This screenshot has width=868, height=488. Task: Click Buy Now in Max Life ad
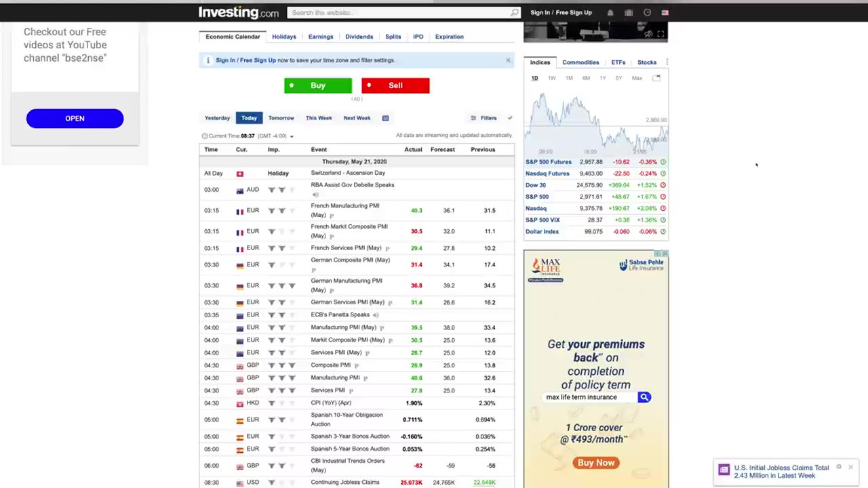(x=596, y=463)
